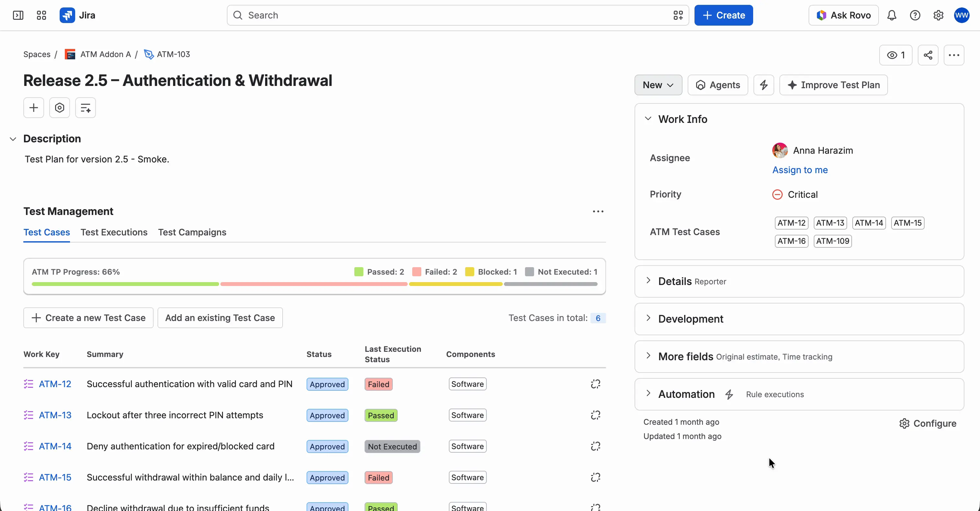Switch to Test Executions tab
The height and width of the screenshot is (511, 980).
114,232
